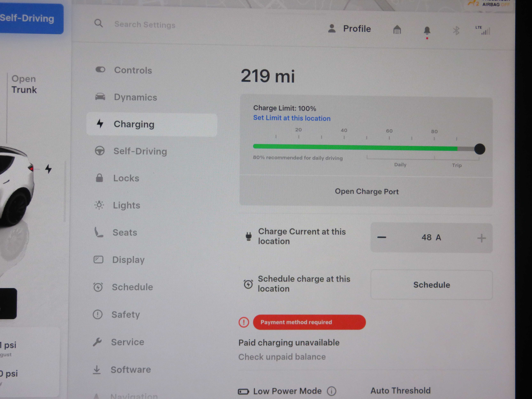This screenshot has width=532, height=399.
Task: Click the Schedule charge button
Action: click(431, 285)
